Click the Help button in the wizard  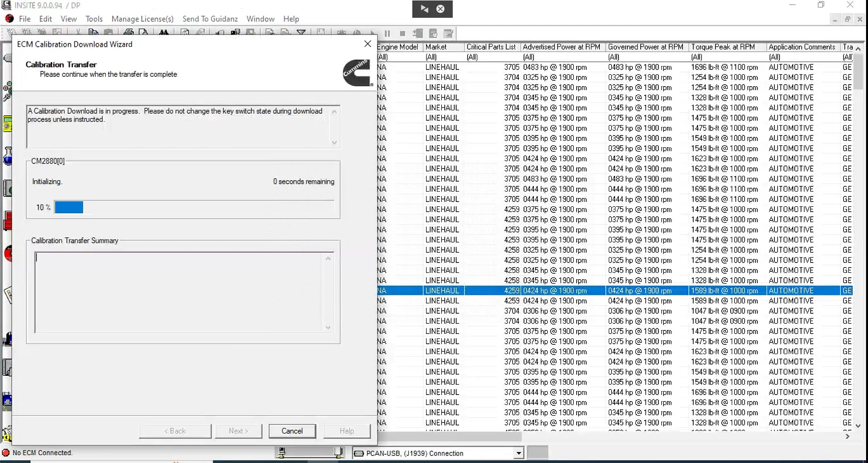346,430
